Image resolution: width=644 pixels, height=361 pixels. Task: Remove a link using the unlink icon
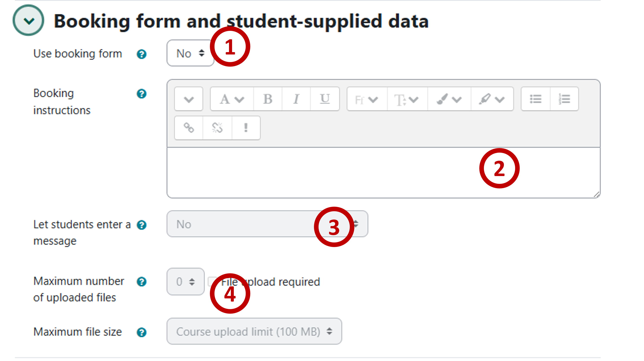(x=217, y=128)
